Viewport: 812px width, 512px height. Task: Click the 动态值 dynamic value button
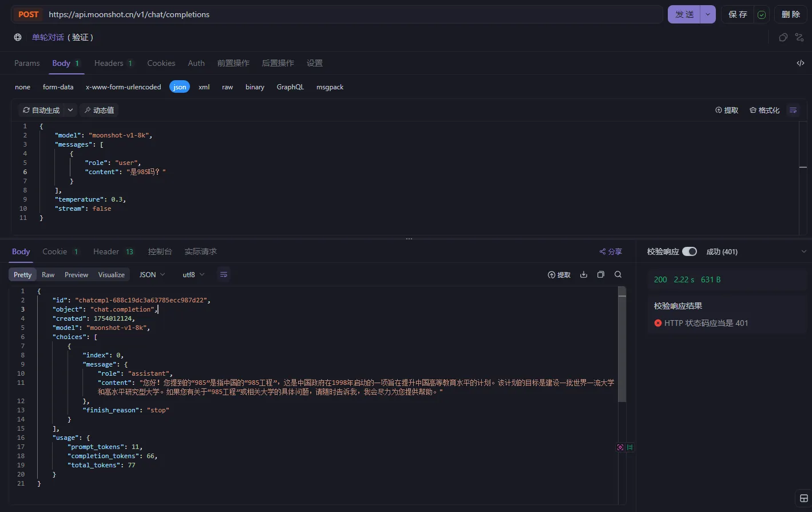[x=99, y=110]
